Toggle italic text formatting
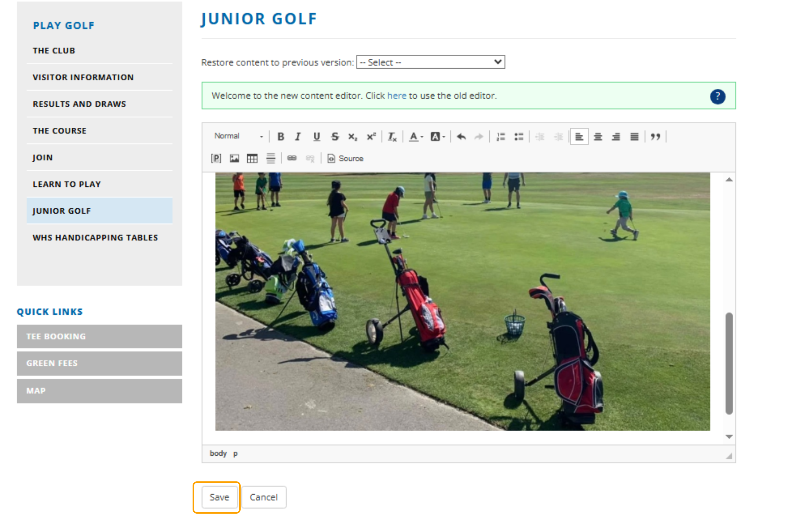 coord(298,136)
